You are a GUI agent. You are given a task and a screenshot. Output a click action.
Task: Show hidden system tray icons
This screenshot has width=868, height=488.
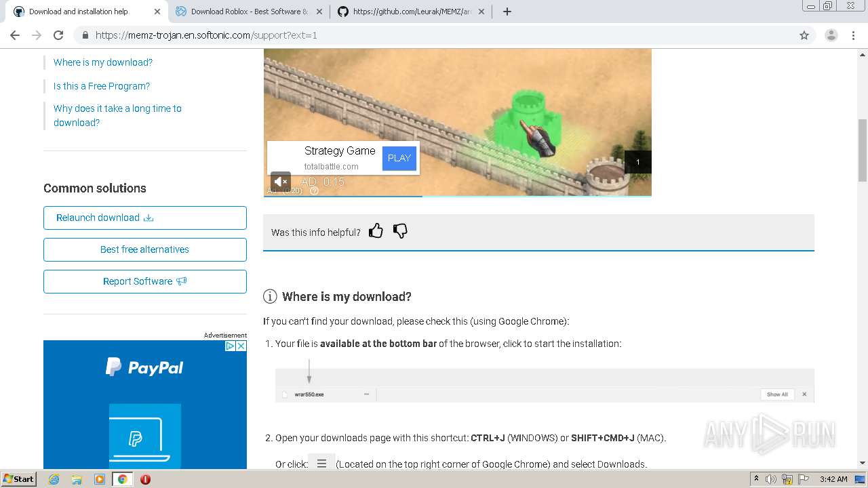click(x=756, y=479)
